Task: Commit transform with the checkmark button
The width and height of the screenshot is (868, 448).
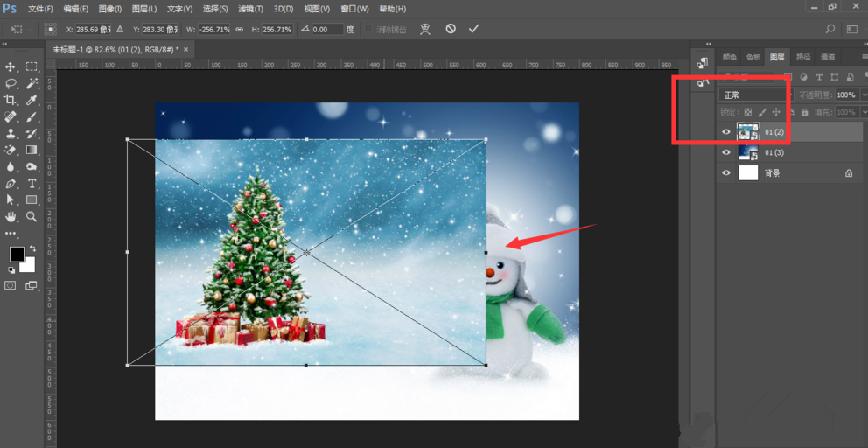Action: point(473,29)
